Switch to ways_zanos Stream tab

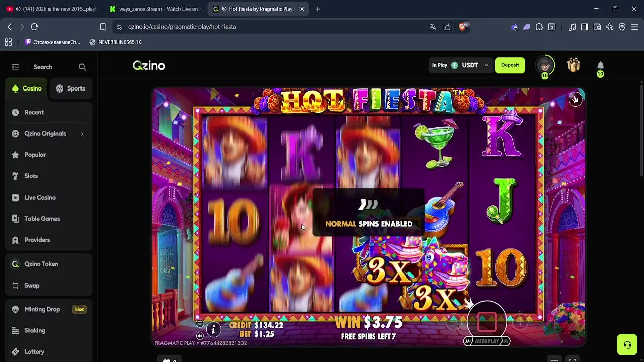point(154,9)
